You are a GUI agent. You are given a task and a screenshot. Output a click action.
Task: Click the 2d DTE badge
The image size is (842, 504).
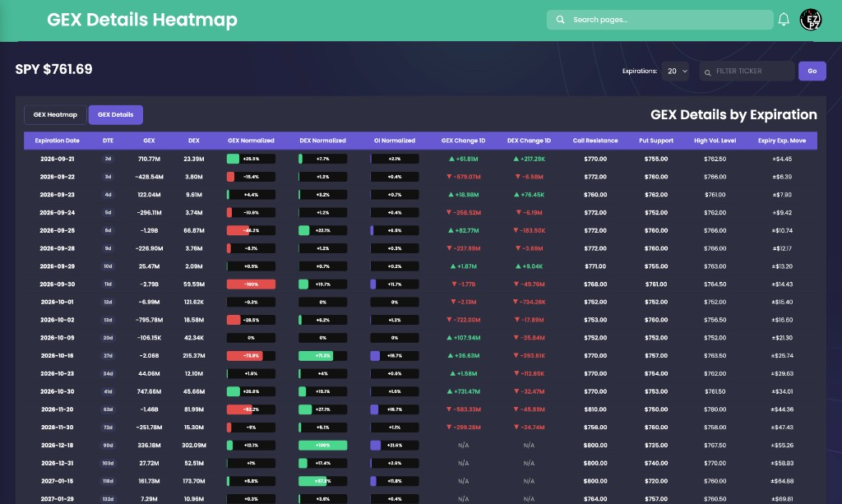pyautogui.click(x=108, y=159)
